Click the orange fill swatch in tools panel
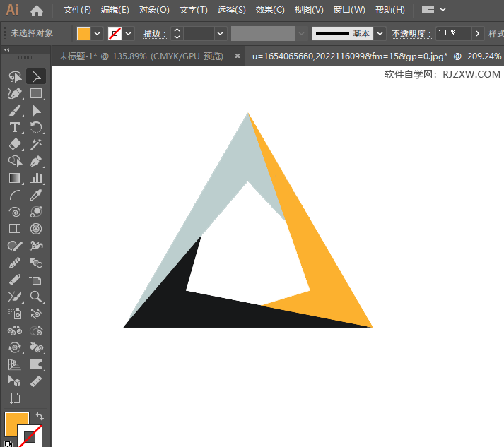 coord(16,424)
